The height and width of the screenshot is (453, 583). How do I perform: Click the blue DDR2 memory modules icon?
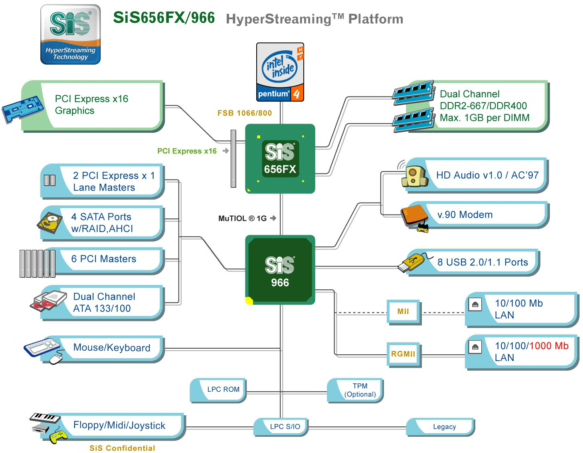click(x=413, y=106)
